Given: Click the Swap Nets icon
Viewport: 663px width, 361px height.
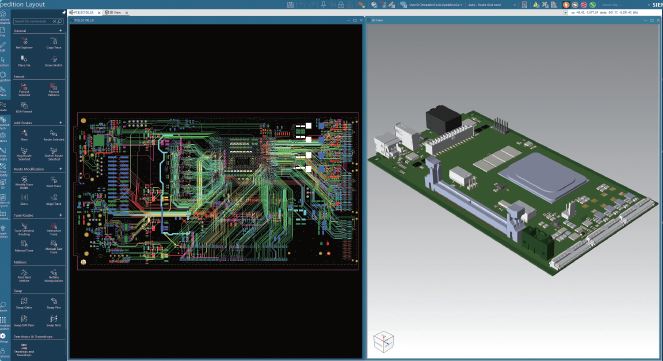Looking at the screenshot, I should (54, 321).
